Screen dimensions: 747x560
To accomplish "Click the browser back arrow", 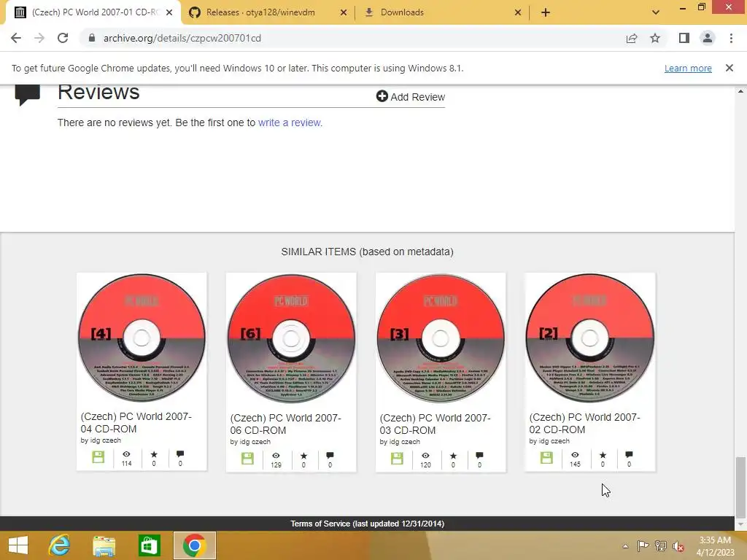I will (x=16, y=38).
